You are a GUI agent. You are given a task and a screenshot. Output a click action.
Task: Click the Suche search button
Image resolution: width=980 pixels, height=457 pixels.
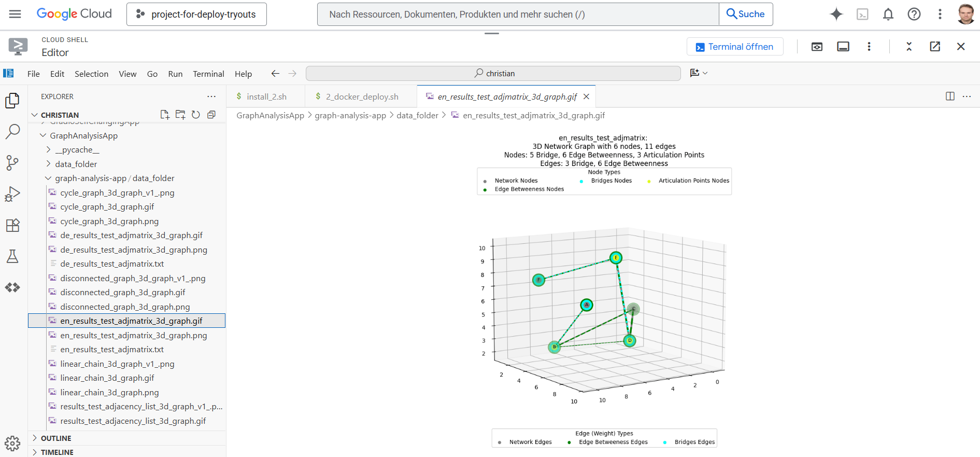tap(746, 14)
